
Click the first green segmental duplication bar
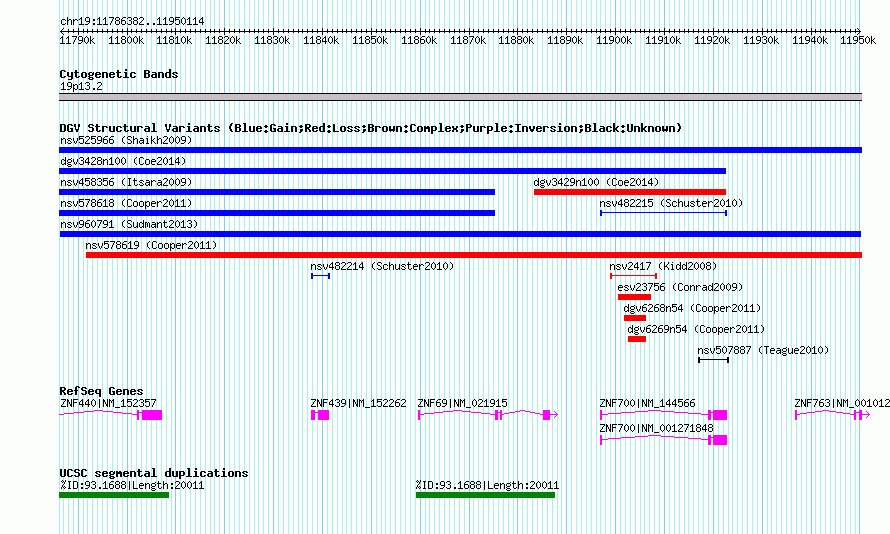(x=114, y=495)
